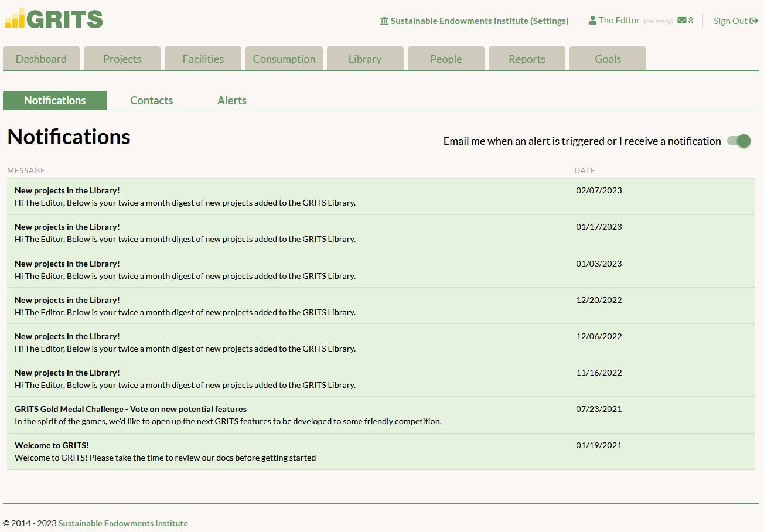Open the Alerts sub-tab
The width and height of the screenshot is (764, 532).
[232, 100]
